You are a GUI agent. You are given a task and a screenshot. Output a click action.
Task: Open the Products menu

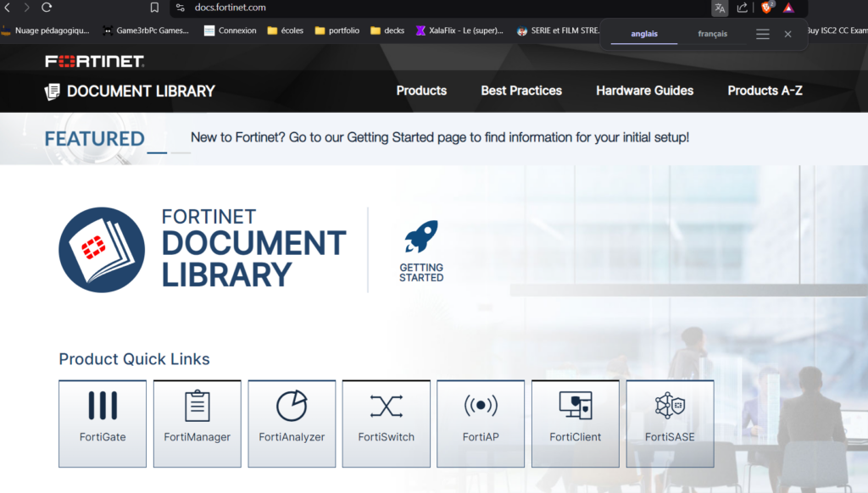(x=421, y=91)
